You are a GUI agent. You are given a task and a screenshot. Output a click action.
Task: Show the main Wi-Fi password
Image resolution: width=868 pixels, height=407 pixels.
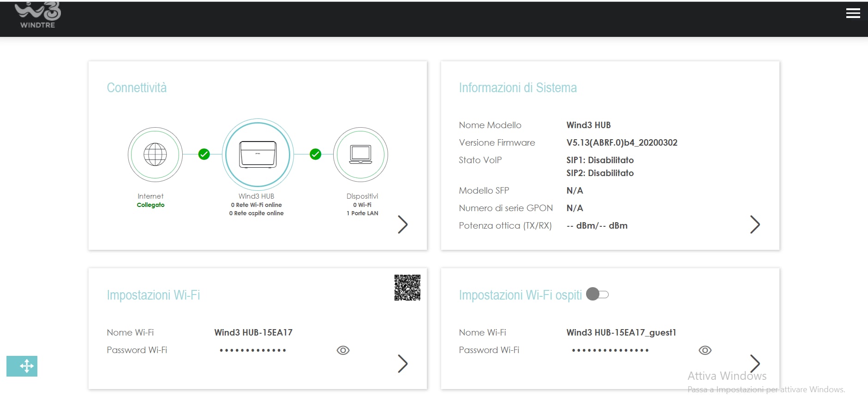pyautogui.click(x=343, y=350)
